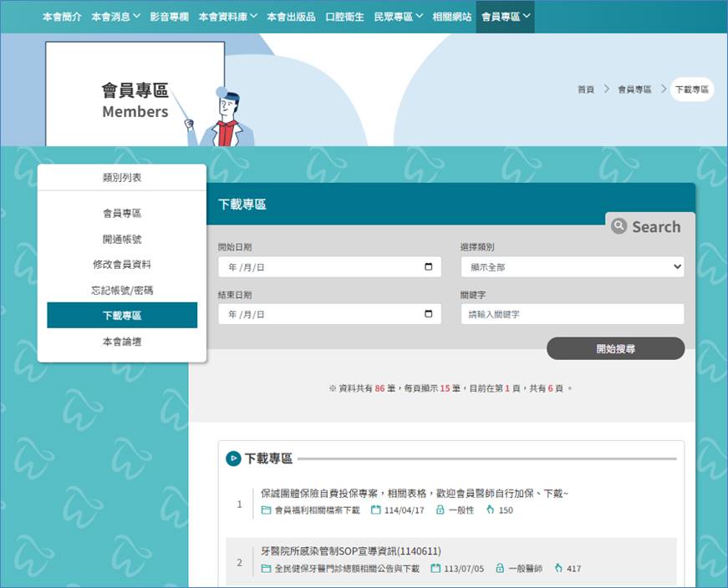The height and width of the screenshot is (588, 728).
Task: Open the 選擇類別 dropdown showing 顯示全部
Action: click(x=573, y=266)
